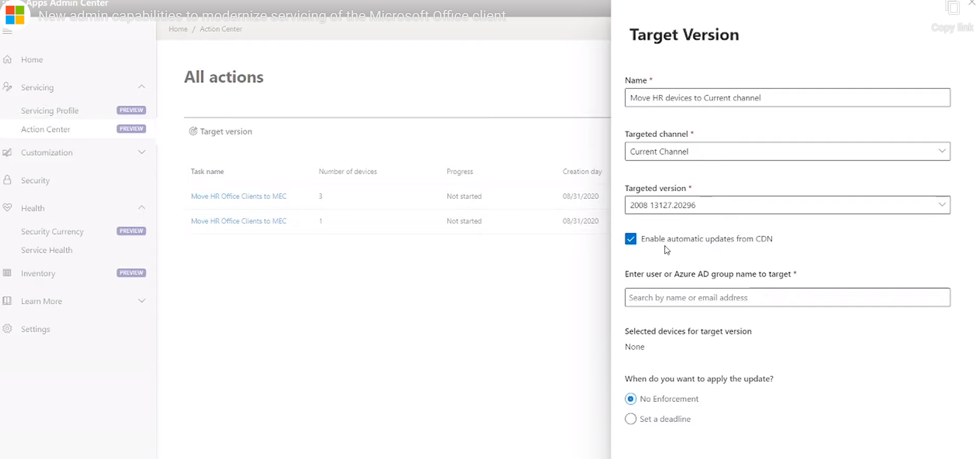This screenshot has height=459, width=980.
Task: Open the Targeted channel dropdown
Action: [x=787, y=151]
